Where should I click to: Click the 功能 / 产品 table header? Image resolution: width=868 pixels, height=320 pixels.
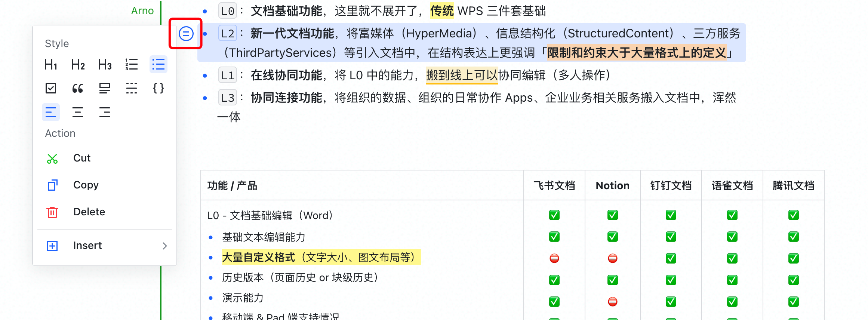(x=232, y=186)
